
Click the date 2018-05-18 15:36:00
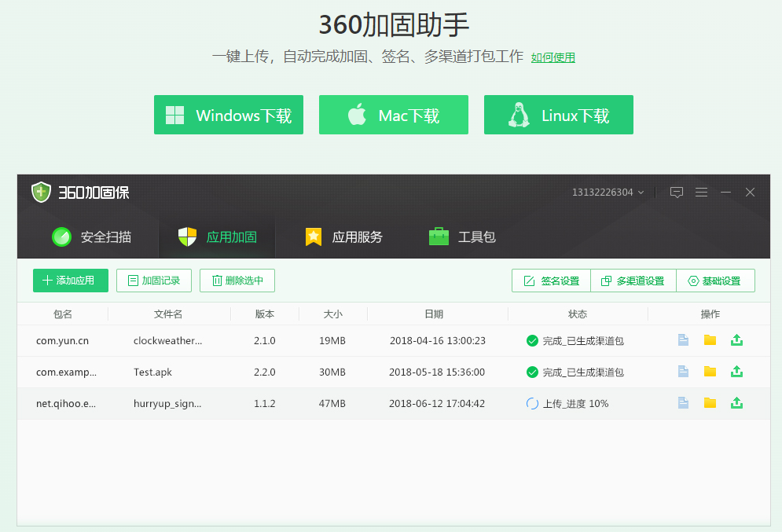click(437, 372)
